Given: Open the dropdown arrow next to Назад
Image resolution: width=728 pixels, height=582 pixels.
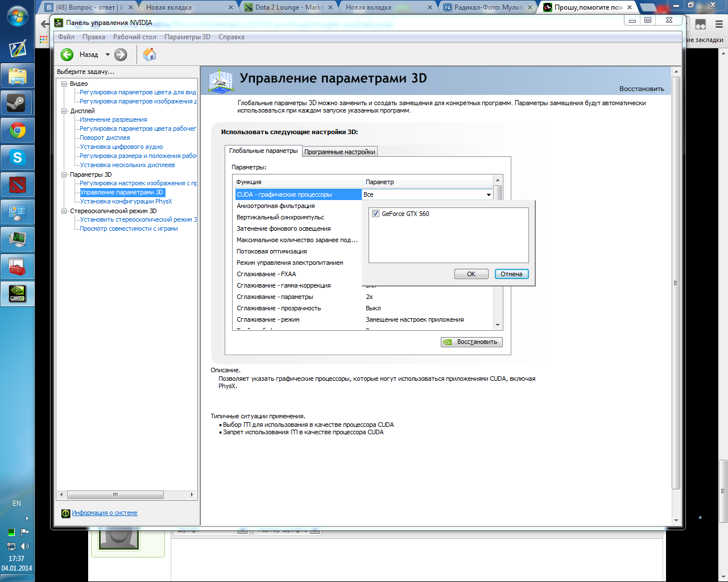Looking at the screenshot, I should (107, 55).
